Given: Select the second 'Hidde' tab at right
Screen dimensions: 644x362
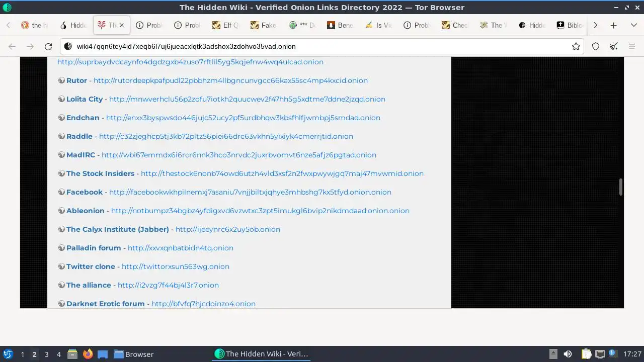Looking at the screenshot, I should click(531, 25).
